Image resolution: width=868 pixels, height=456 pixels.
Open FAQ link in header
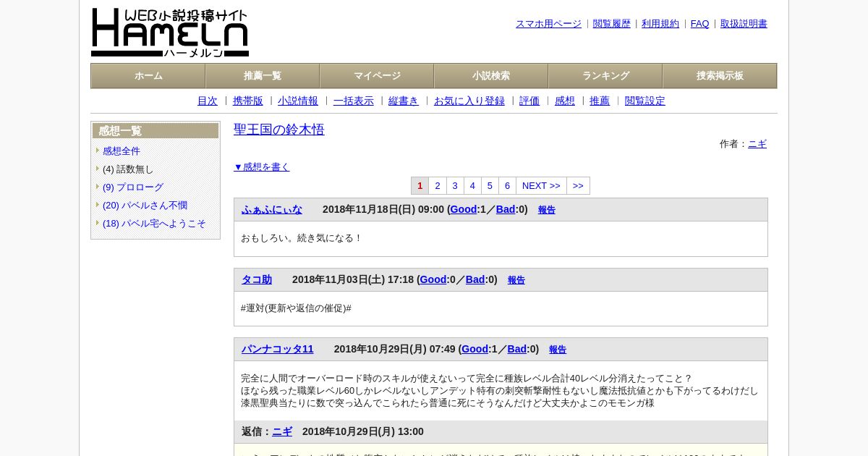pyautogui.click(x=700, y=24)
